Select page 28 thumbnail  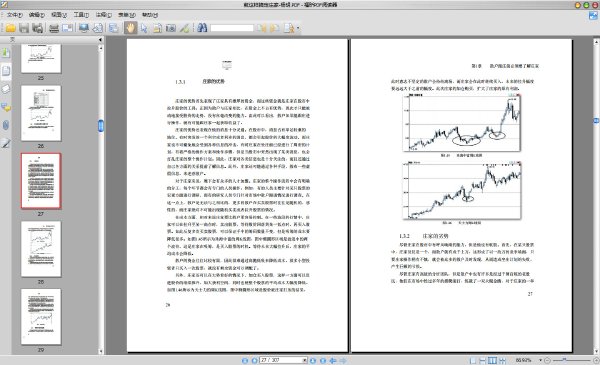(x=41, y=249)
